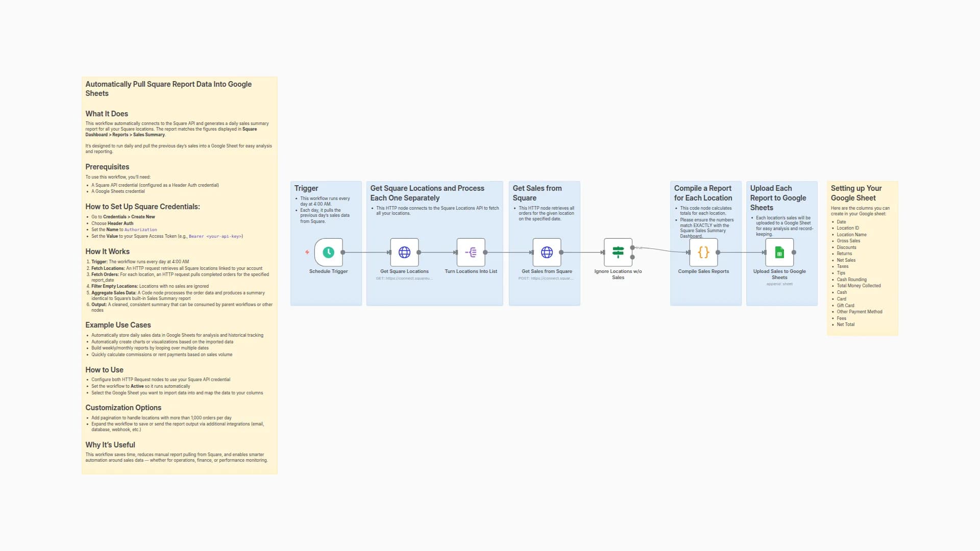Screen dimensions: 980x551
Task: Select the Schedule Trigger clock icon
Action: (x=328, y=252)
